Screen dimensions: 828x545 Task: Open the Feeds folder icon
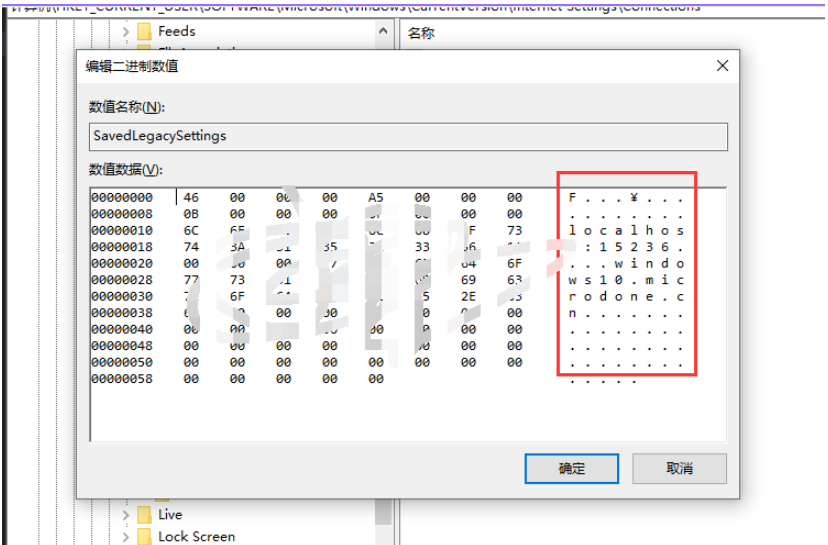pyautogui.click(x=144, y=32)
